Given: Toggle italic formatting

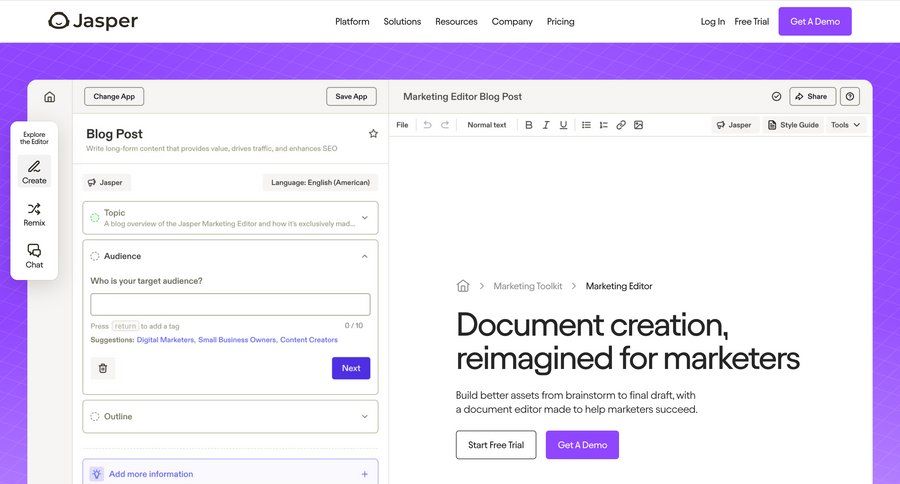Looking at the screenshot, I should tap(546, 125).
